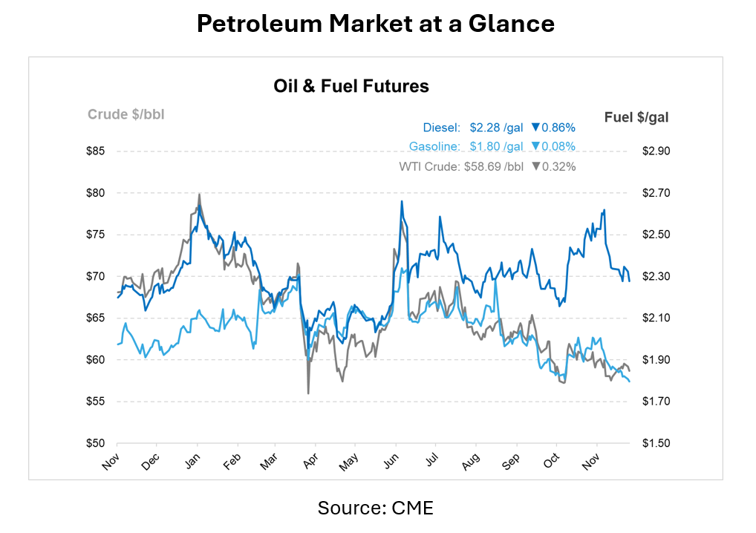This screenshot has width=756, height=533.
Task: Click the Fuel $/gal axis title
Action: click(636, 117)
